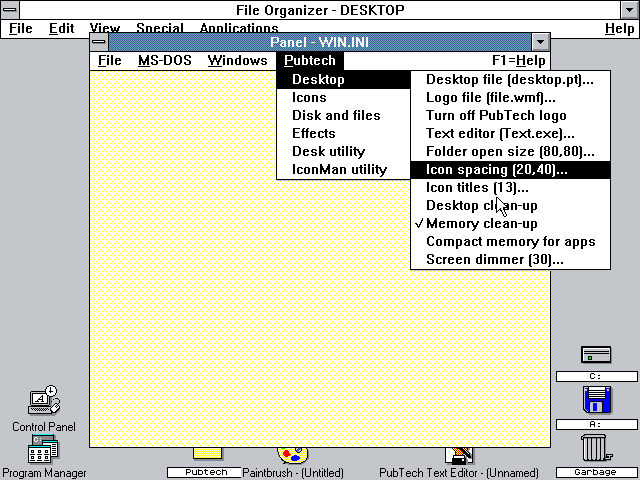Choose Screen dimmer (30)... item

tap(510, 260)
